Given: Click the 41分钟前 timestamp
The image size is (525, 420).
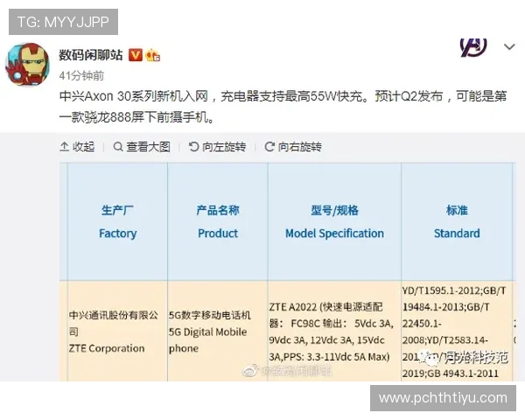Looking at the screenshot, I should point(81,76).
